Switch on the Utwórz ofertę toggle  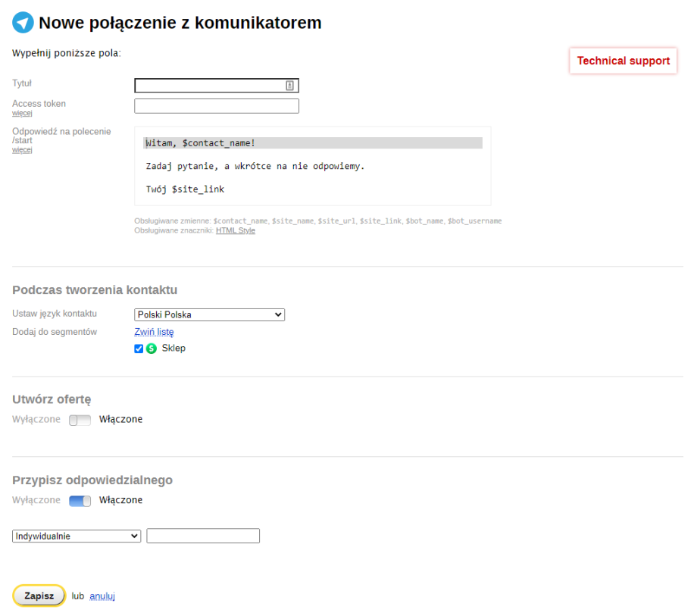pyautogui.click(x=80, y=420)
